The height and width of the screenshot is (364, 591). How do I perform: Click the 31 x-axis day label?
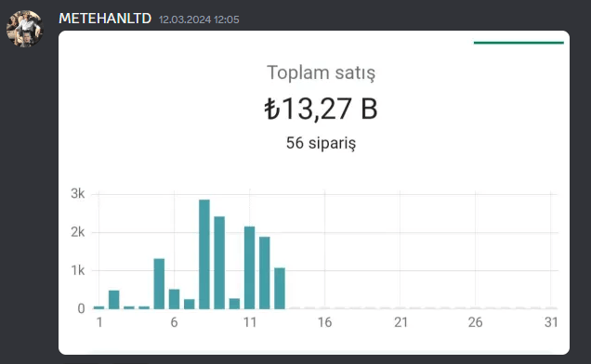pos(551,322)
